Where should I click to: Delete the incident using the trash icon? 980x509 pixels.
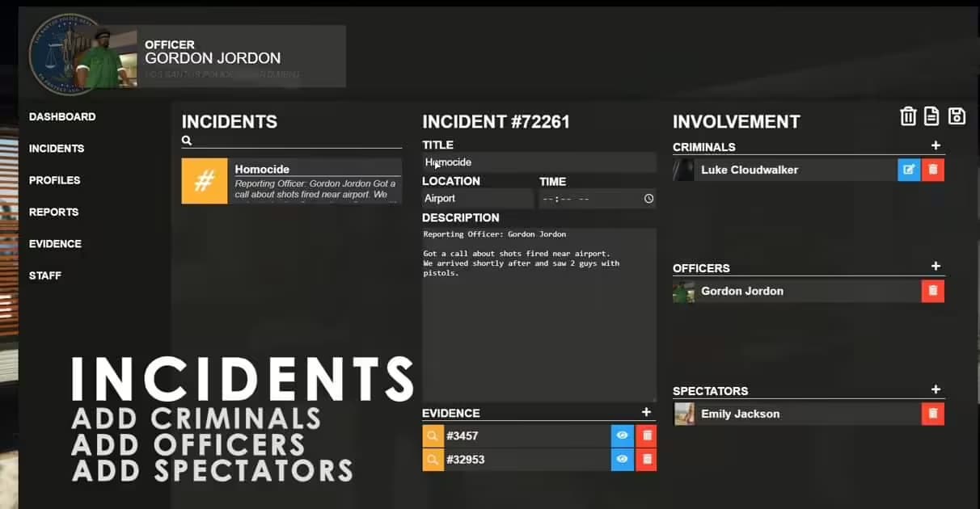pos(908,116)
